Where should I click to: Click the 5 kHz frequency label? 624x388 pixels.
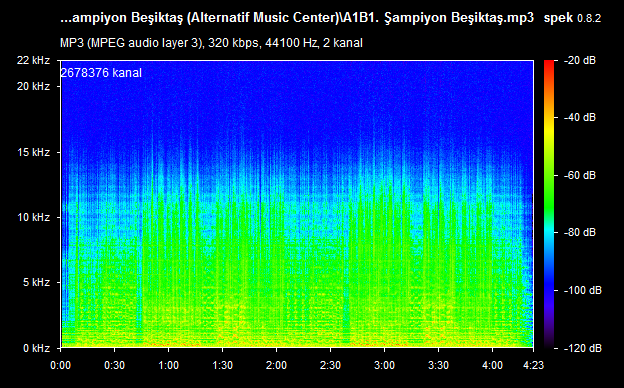(36, 282)
